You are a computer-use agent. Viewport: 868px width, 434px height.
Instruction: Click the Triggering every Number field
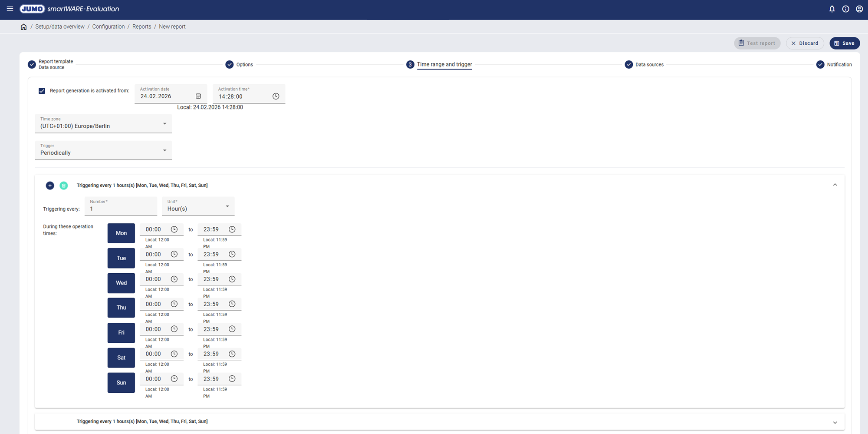click(x=121, y=209)
